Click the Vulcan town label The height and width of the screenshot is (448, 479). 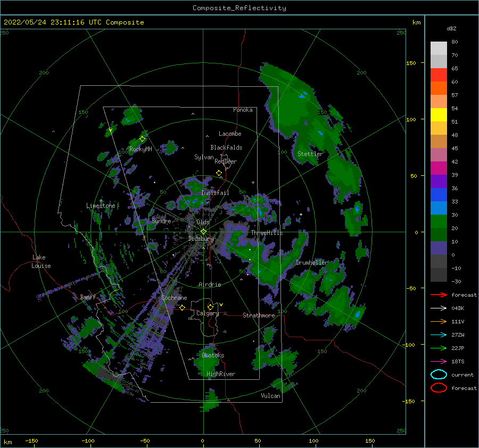(x=270, y=396)
